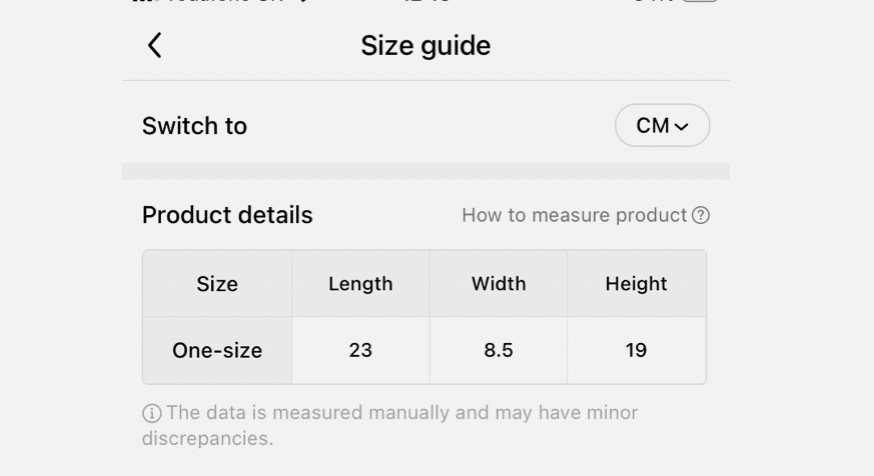
Task: Click the "How to measure product" link
Action: click(574, 215)
